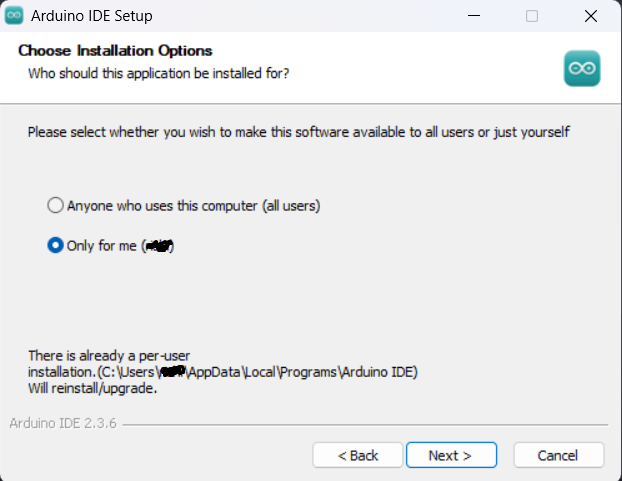The width and height of the screenshot is (622, 481).
Task: Click the "Please select whether you wish" instruction text
Action: tap(298, 131)
